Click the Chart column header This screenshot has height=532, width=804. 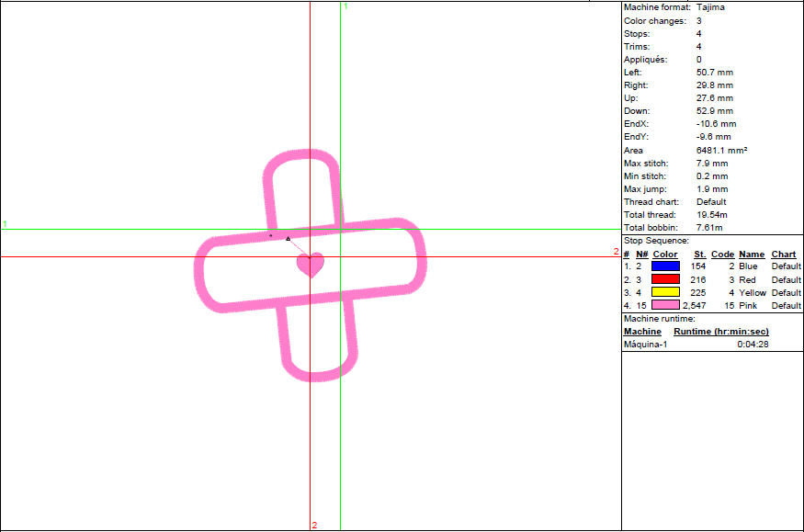[x=783, y=255]
